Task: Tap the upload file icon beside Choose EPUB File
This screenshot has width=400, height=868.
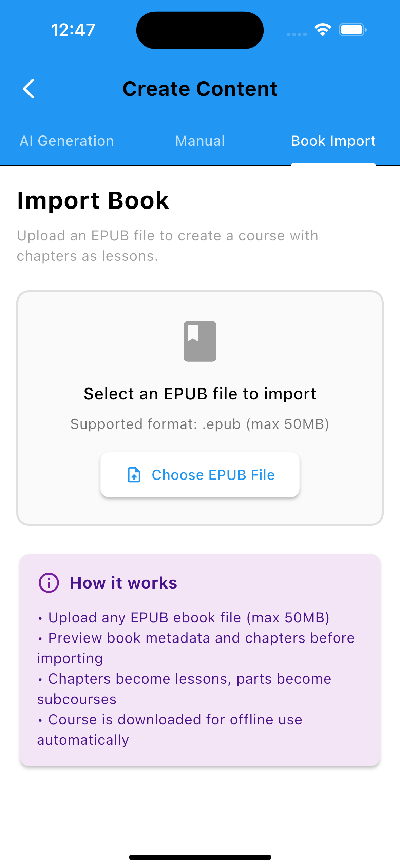Action: 134,475
